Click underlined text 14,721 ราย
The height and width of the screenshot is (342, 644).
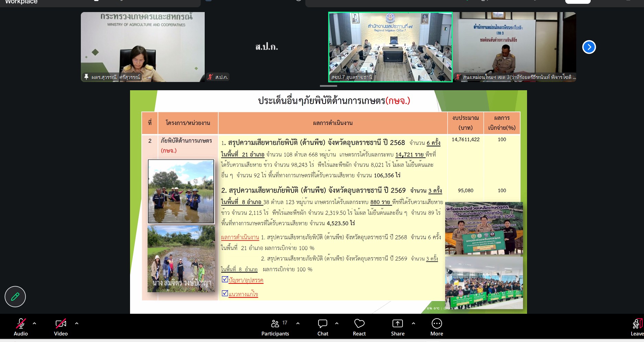[x=409, y=155]
